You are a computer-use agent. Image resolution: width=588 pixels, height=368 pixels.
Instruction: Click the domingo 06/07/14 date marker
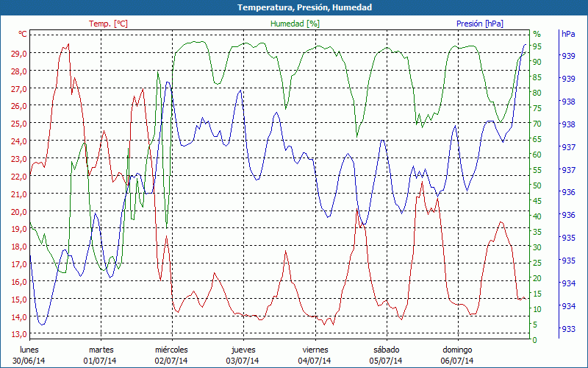[x=457, y=355]
